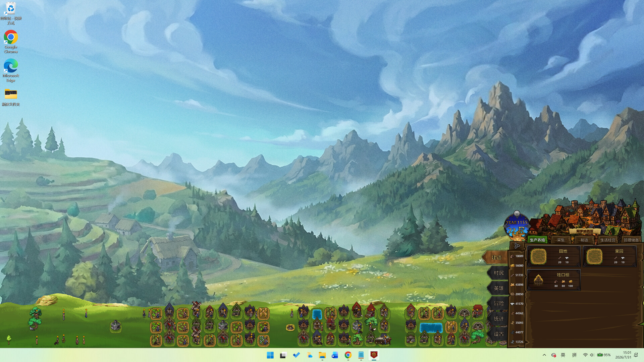Open File Explorer from the taskbar
644x362 pixels.
[322, 355]
